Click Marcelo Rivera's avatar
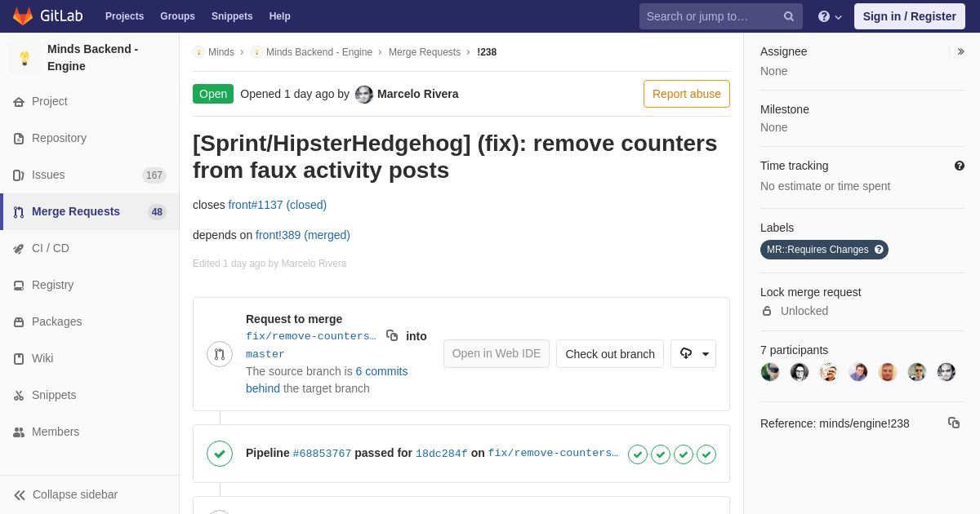This screenshot has width=980, height=514. (x=364, y=95)
